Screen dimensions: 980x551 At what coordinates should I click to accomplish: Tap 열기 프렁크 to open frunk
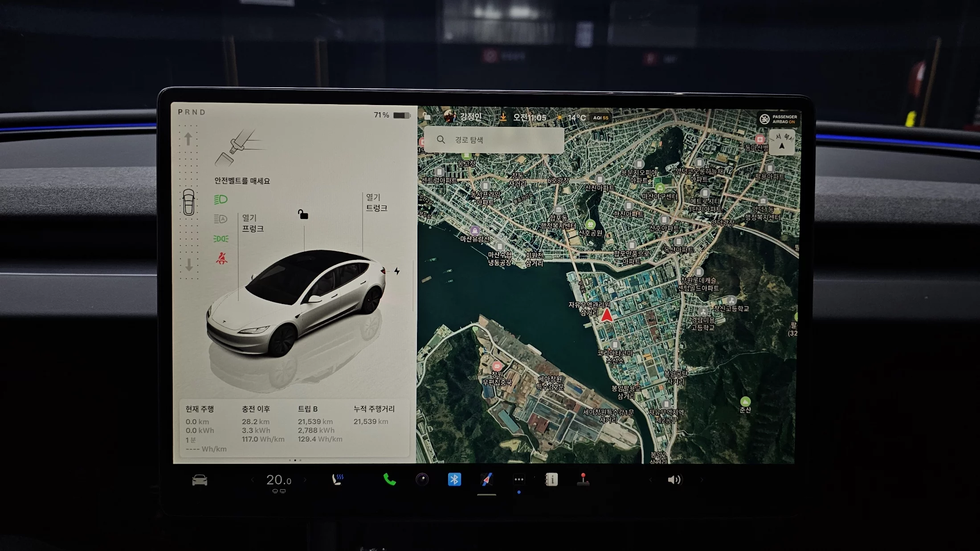253,223
